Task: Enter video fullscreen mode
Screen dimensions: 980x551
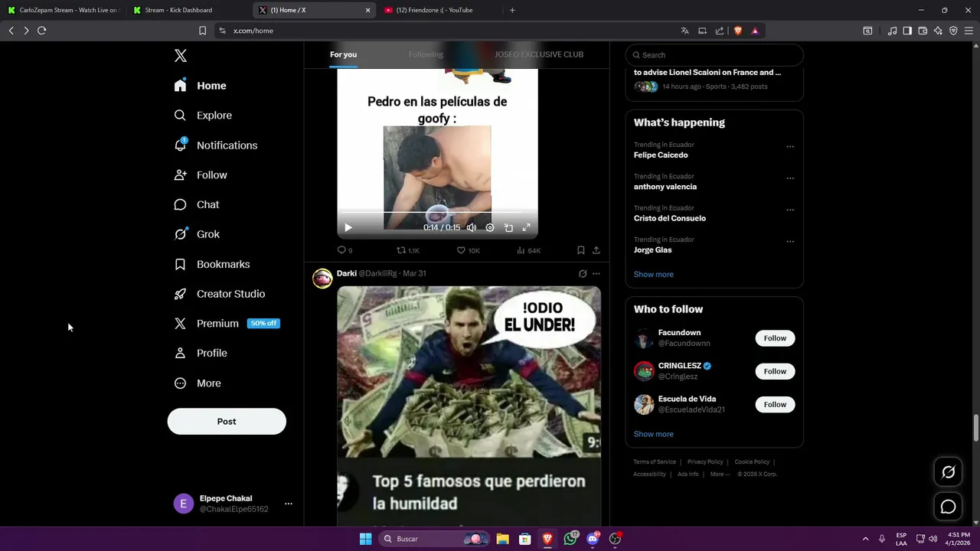Action: (x=527, y=227)
